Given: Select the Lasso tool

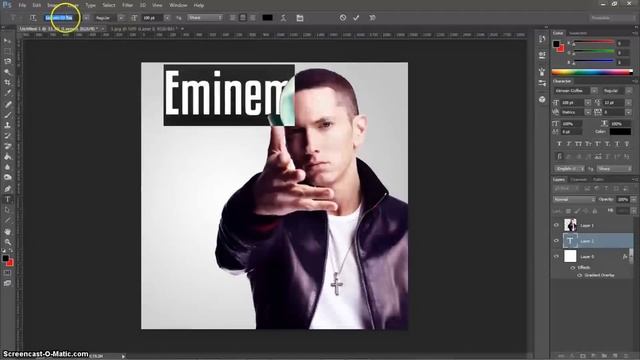Looking at the screenshot, I should click(7, 61).
